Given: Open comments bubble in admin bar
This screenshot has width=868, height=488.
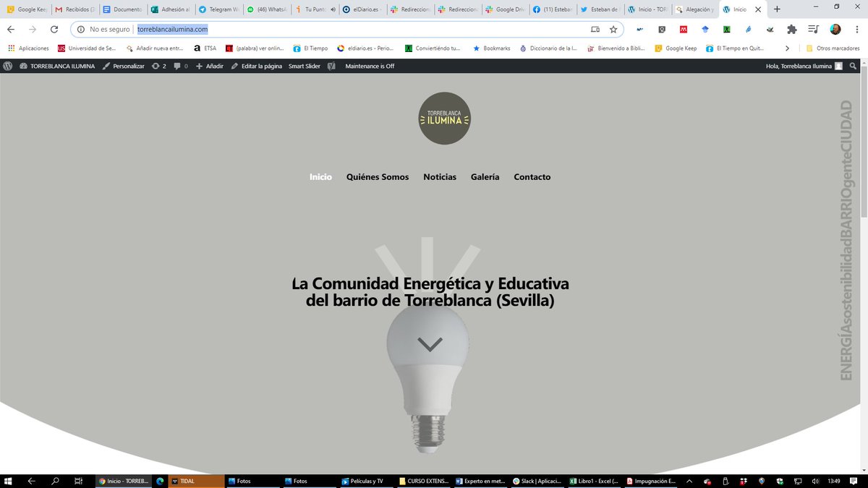Looking at the screenshot, I should [x=181, y=66].
